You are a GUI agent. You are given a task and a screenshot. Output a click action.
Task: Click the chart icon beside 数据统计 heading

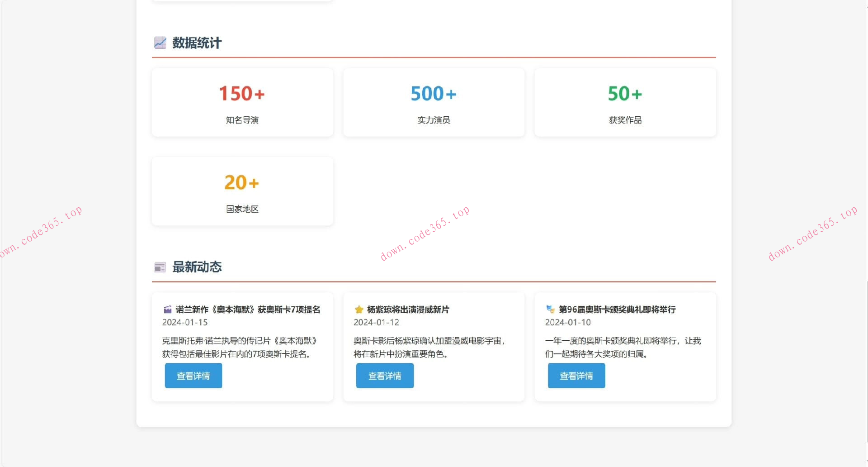pyautogui.click(x=159, y=43)
